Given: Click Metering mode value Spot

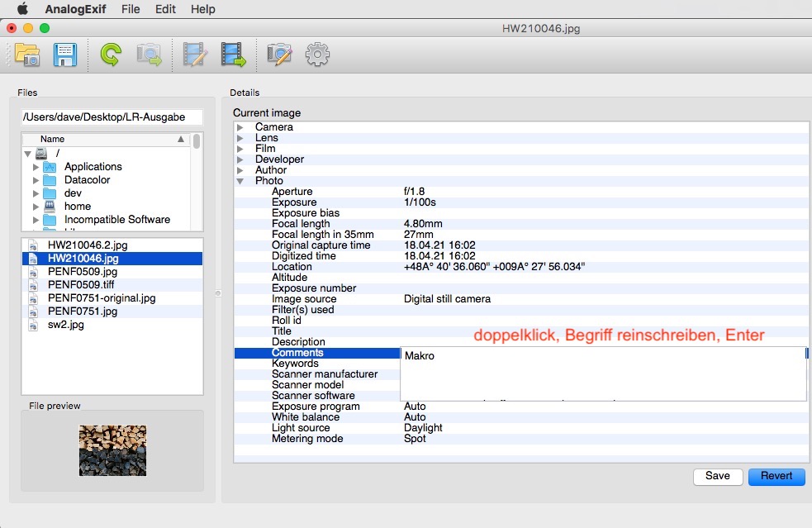Looking at the screenshot, I should point(415,439).
